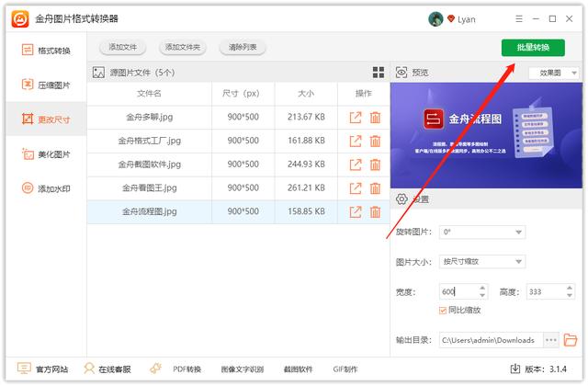Increase width with the up stepper arrow
Screen dimensions: 588x386
coord(482,288)
